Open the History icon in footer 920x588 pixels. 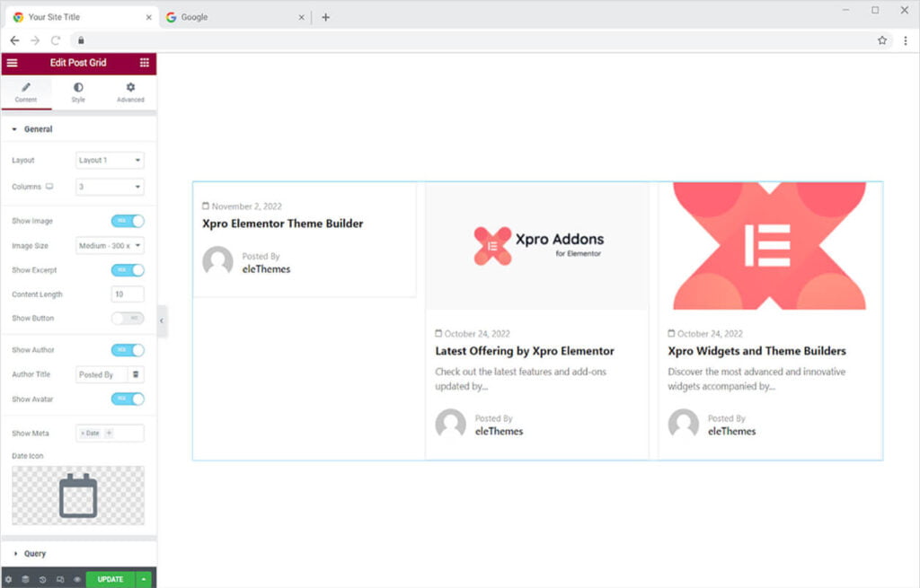[x=43, y=579]
